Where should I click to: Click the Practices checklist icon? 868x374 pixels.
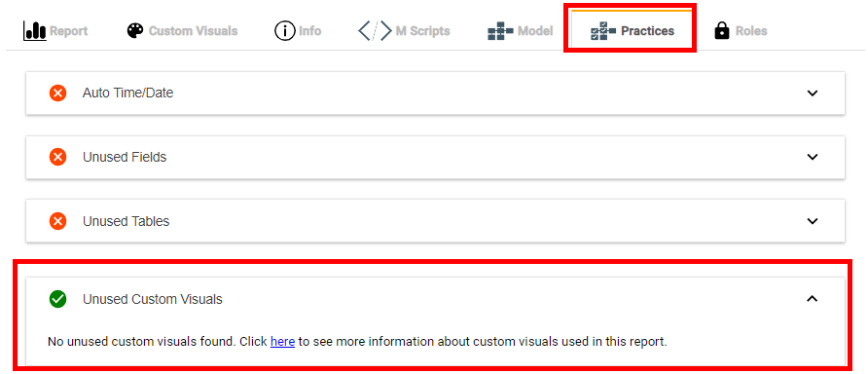(603, 31)
